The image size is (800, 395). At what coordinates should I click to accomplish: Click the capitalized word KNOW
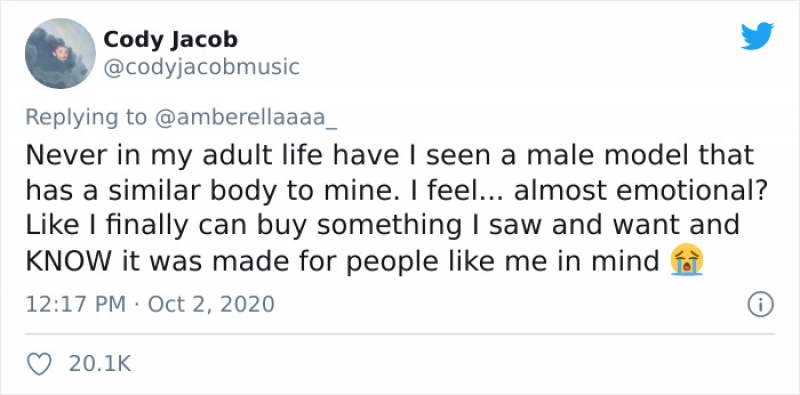coord(68,261)
